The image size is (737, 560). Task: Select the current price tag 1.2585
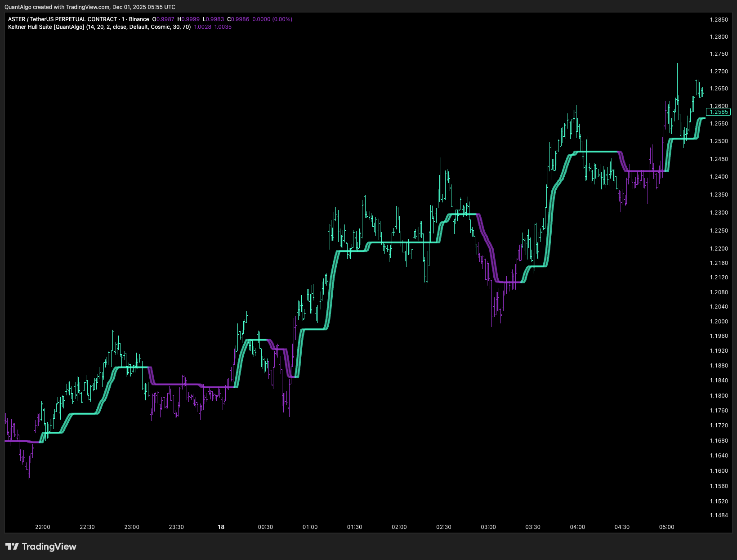(x=719, y=112)
